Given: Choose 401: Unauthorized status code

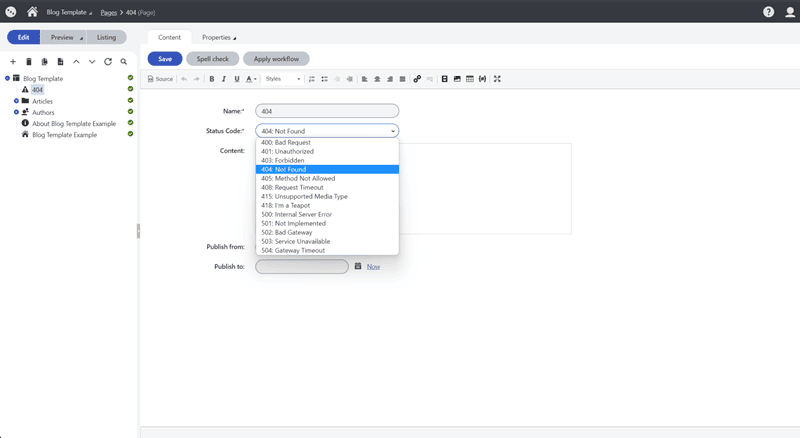Looking at the screenshot, I should 327,152.
